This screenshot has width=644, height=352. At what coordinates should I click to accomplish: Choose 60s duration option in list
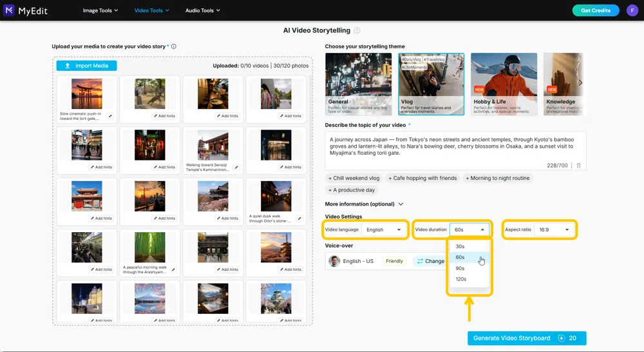(x=468, y=257)
